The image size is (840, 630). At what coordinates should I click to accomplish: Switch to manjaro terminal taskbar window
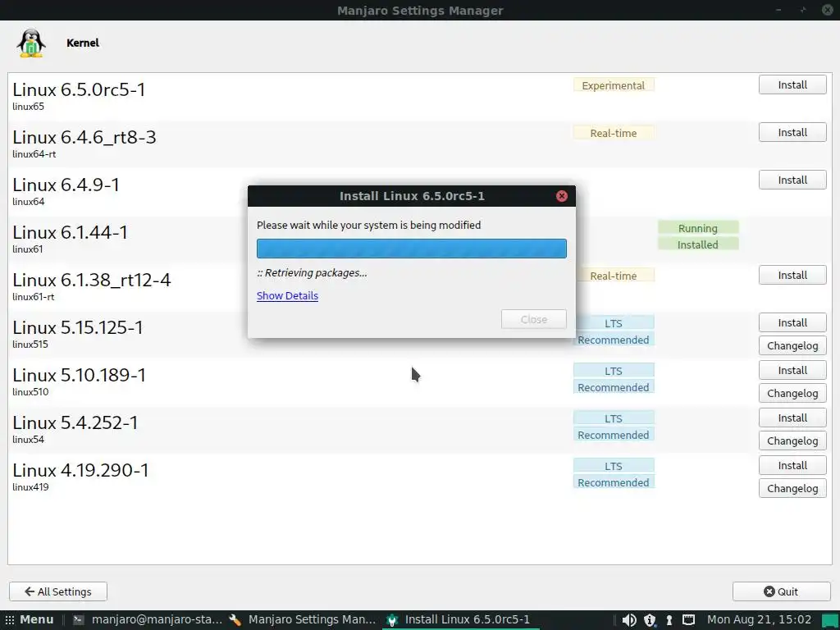(x=148, y=620)
